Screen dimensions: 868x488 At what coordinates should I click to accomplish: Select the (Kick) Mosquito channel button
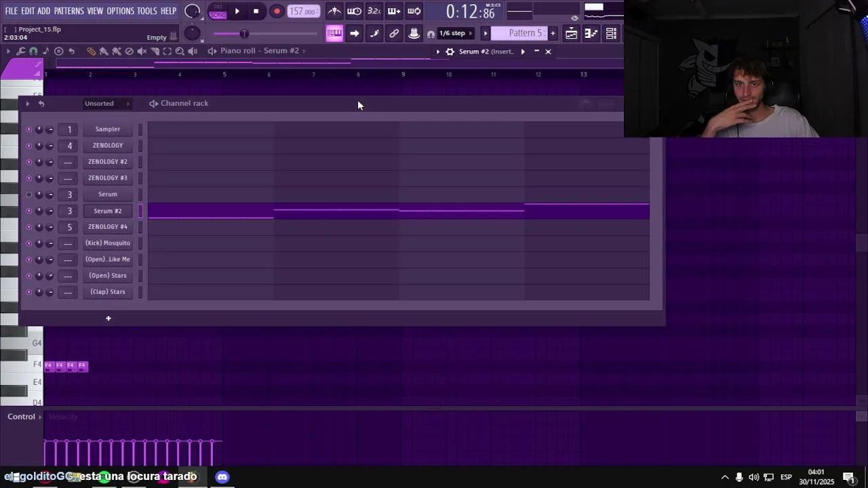pos(108,243)
